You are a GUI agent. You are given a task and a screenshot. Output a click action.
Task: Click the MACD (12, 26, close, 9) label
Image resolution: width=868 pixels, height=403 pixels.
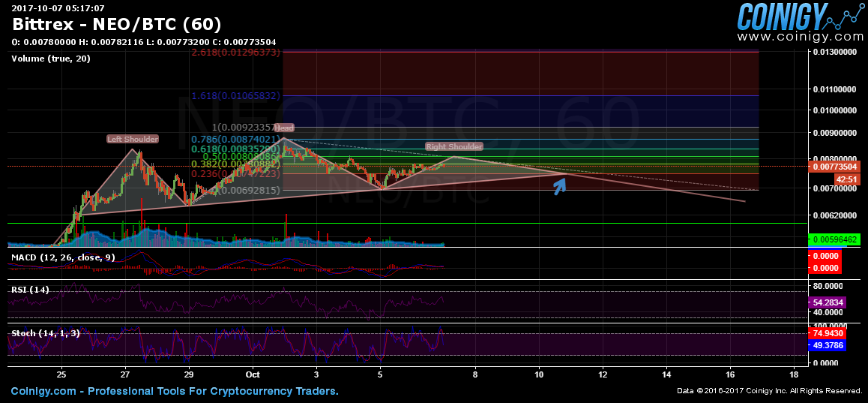tap(64, 257)
